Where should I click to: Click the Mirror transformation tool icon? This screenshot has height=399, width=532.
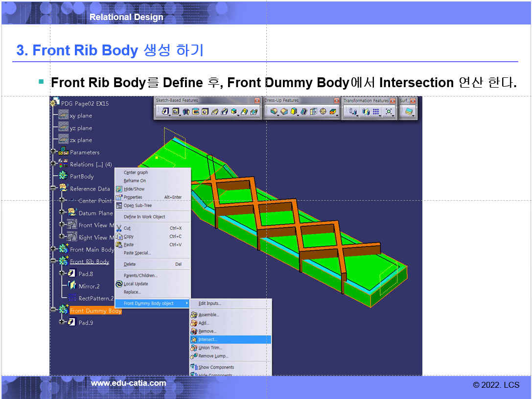point(365,112)
